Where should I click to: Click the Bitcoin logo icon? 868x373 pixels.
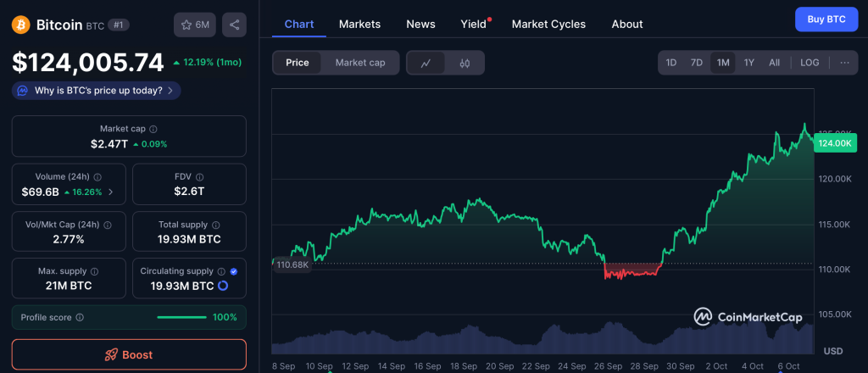pos(21,25)
